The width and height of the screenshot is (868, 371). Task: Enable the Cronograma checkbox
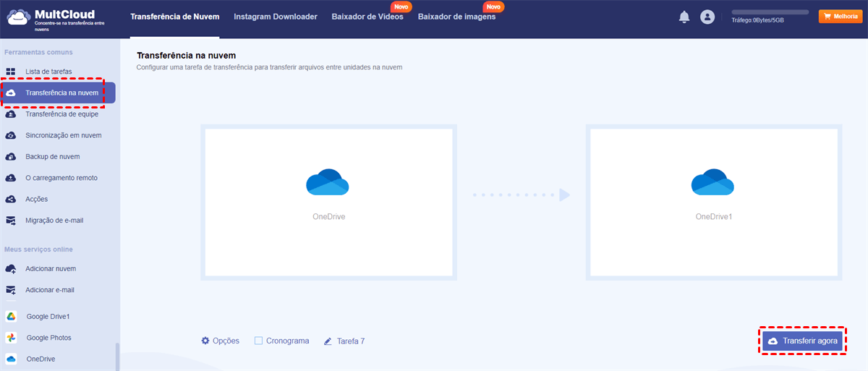point(258,341)
